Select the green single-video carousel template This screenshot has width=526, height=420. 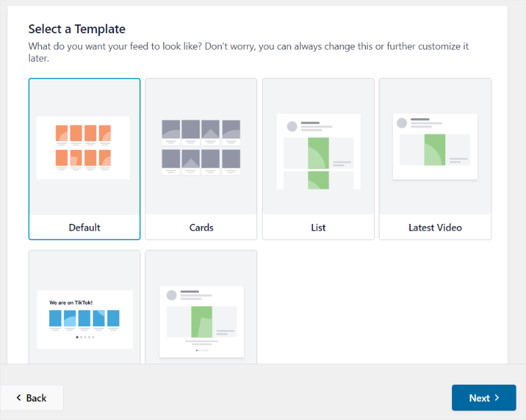click(x=201, y=307)
